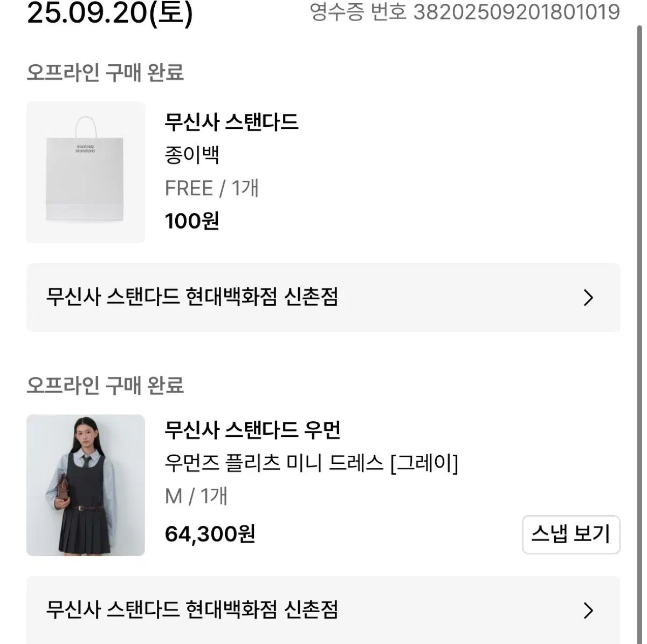Click the 64,300원 dress price
The width and height of the screenshot is (647, 644).
(x=210, y=534)
